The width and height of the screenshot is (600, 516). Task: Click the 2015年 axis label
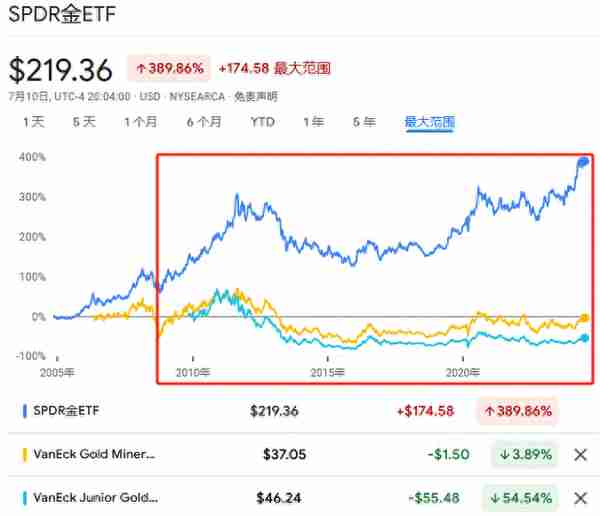click(328, 372)
